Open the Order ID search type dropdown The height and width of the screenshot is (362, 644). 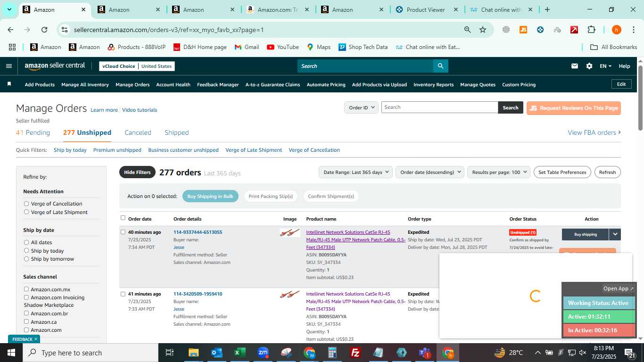coord(361,107)
